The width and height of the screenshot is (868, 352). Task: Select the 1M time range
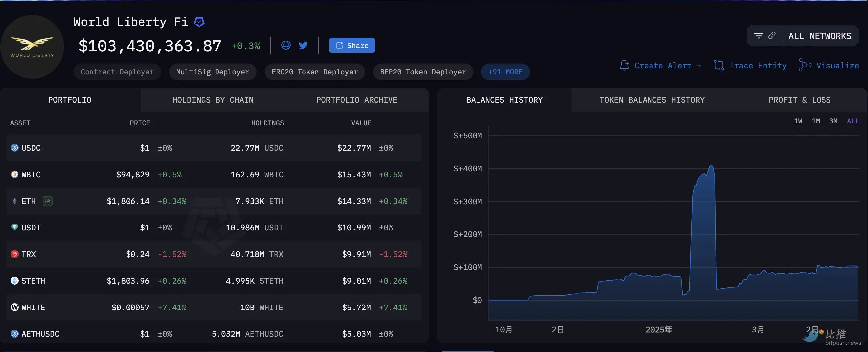816,121
